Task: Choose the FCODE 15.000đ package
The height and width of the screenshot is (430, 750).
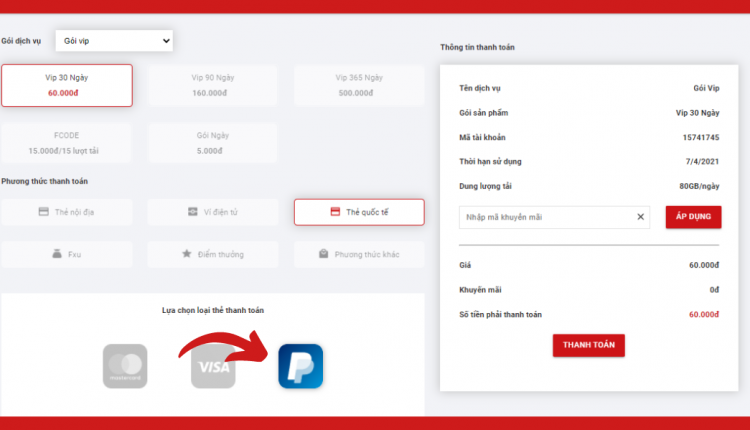Action: coord(66,143)
